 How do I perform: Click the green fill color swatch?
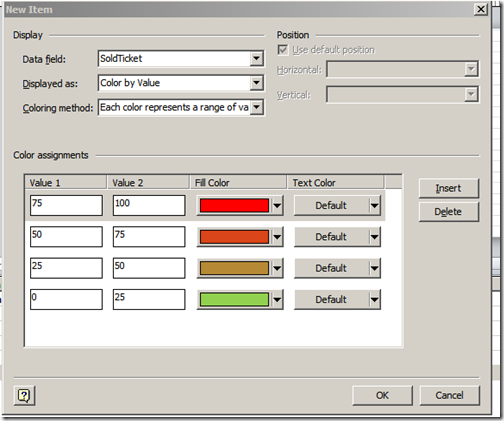[234, 300]
